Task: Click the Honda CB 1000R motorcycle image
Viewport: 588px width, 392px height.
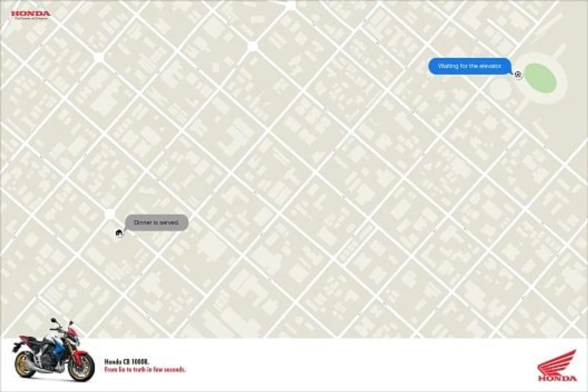Action: point(53,349)
